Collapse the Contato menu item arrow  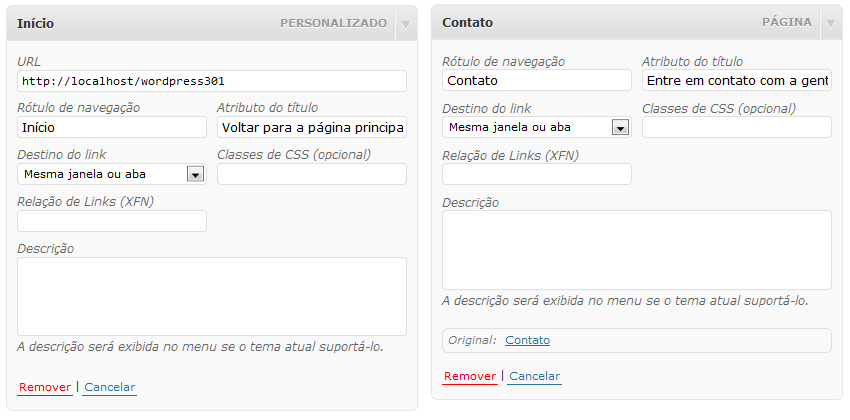point(831,23)
